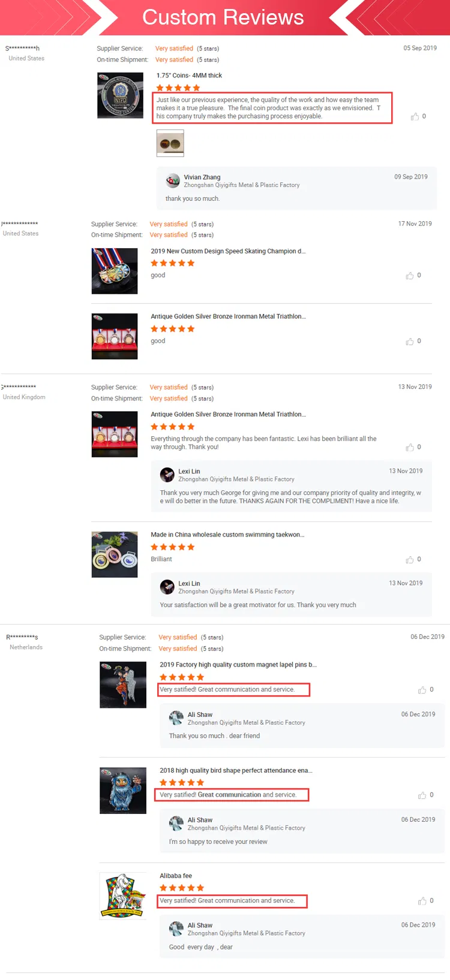Open the speed skating medals product image
450x980 pixels.
click(115, 271)
